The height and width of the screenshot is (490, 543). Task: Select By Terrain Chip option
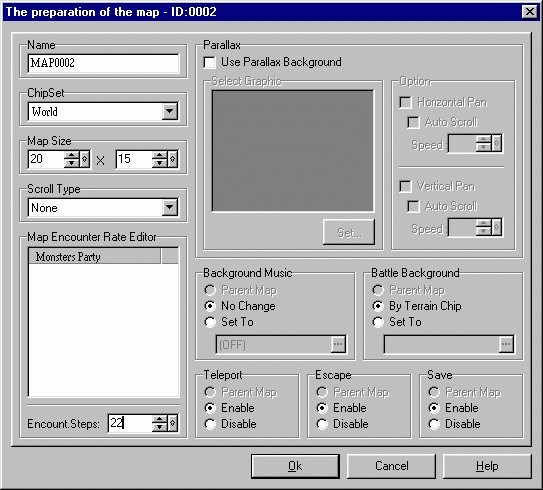point(378,306)
